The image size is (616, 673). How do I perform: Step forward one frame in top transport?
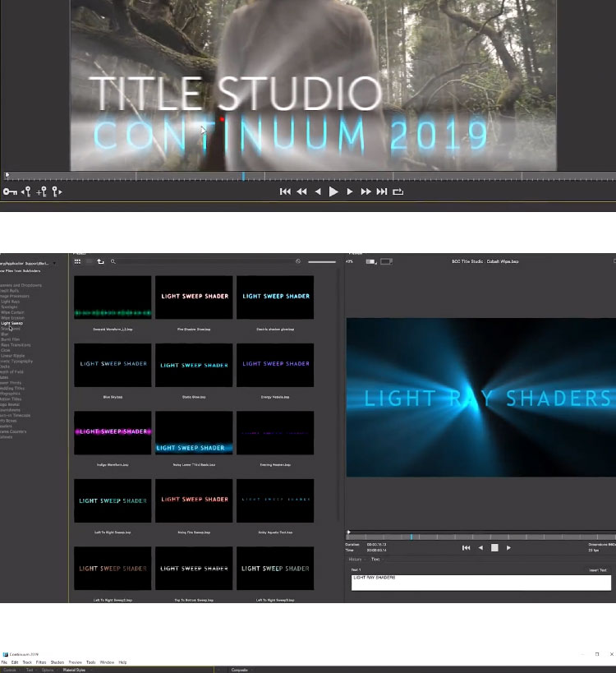tap(350, 191)
